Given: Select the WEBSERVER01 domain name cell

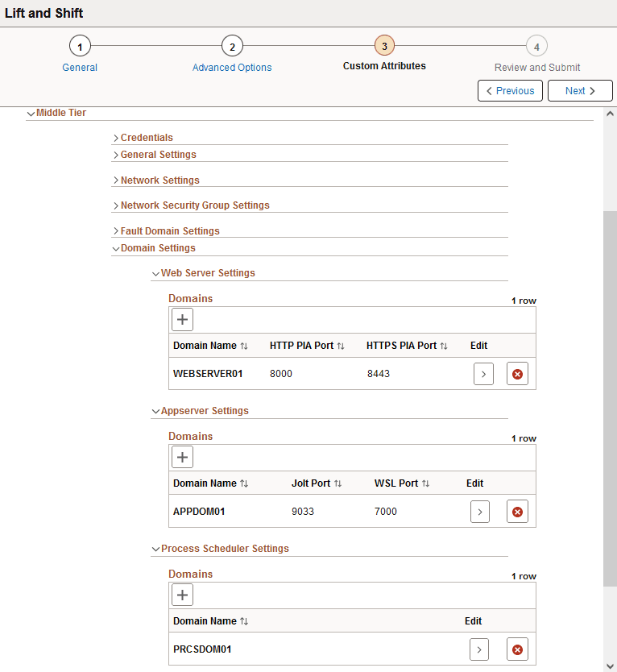Looking at the screenshot, I should click(x=208, y=374).
